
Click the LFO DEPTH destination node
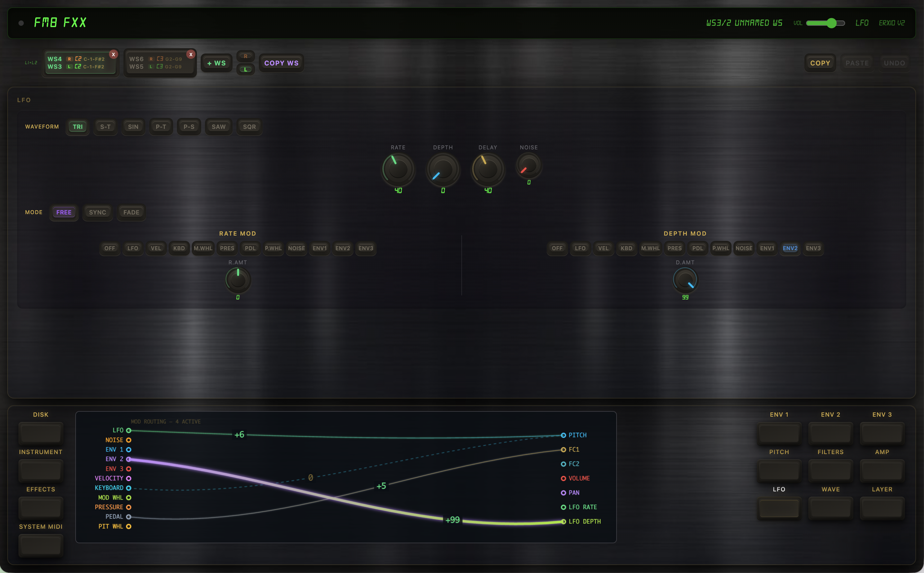pos(563,521)
